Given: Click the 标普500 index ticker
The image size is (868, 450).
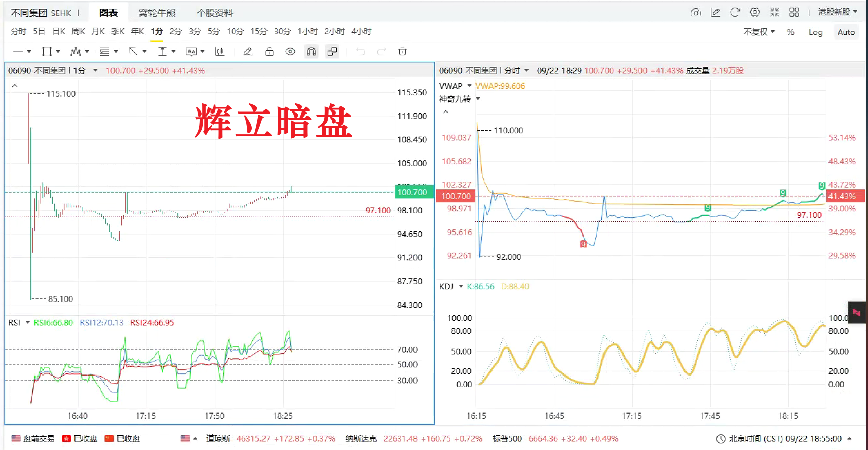Looking at the screenshot, I should coord(555,439).
